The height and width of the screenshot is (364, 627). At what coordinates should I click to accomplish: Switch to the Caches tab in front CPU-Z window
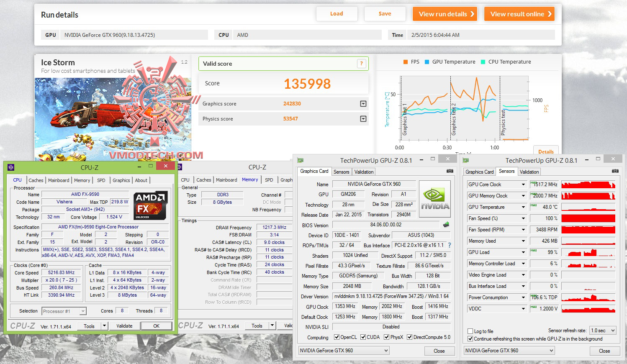tap(36, 180)
